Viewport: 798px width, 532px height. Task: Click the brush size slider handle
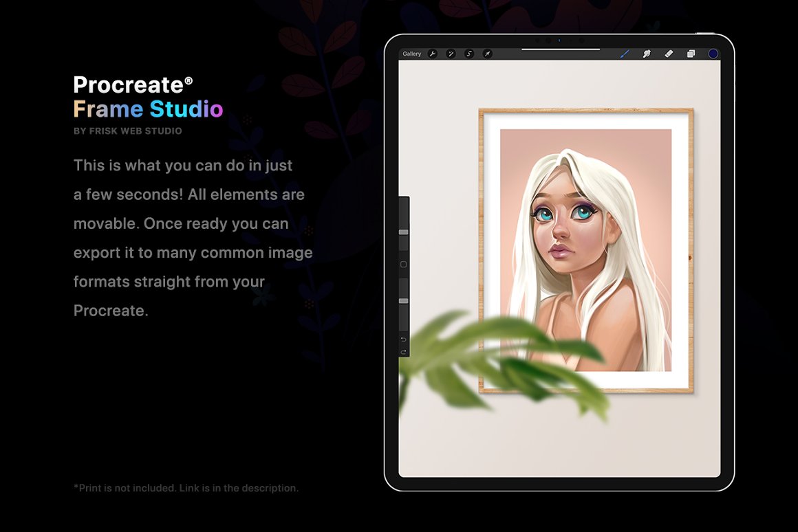click(x=404, y=232)
